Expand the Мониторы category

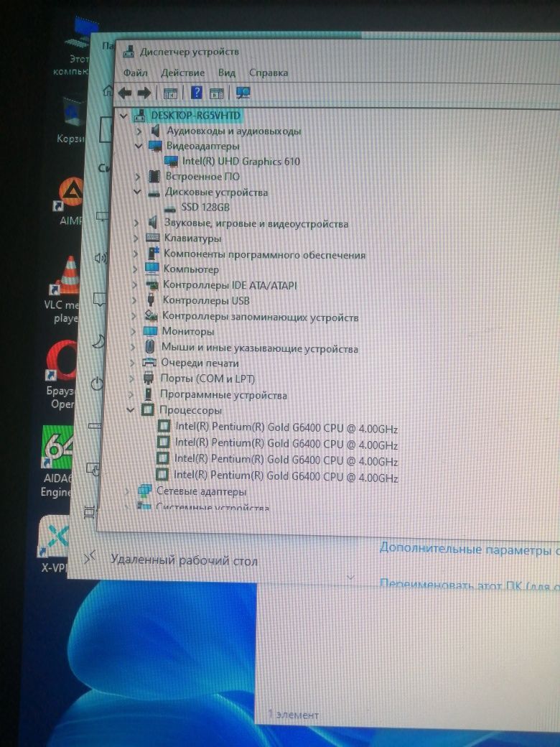[134, 330]
